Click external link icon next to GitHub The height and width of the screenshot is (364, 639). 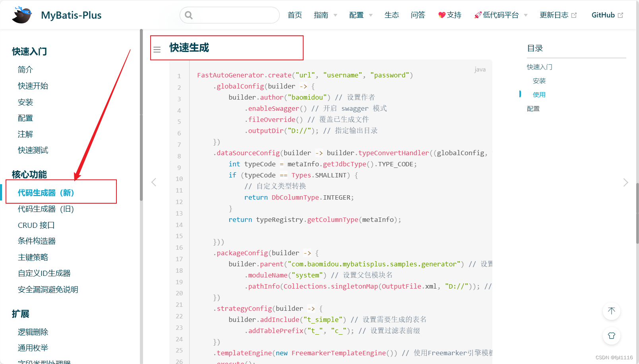point(620,15)
